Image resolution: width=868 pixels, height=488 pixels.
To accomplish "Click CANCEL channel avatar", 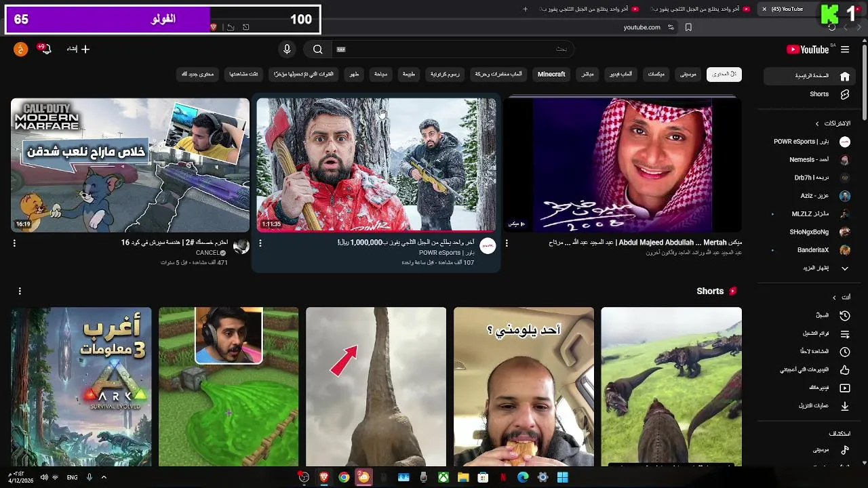I will pyautogui.click(x=241, y=246).
